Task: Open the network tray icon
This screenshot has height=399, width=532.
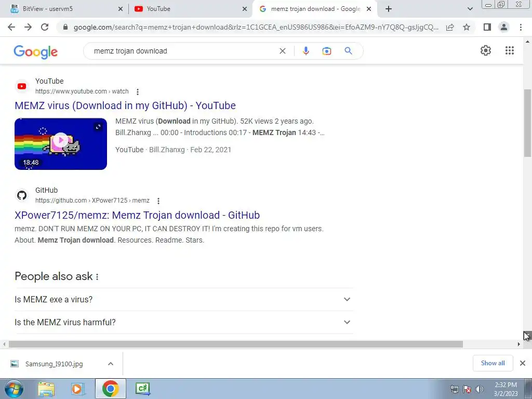Action: (454, 389)
